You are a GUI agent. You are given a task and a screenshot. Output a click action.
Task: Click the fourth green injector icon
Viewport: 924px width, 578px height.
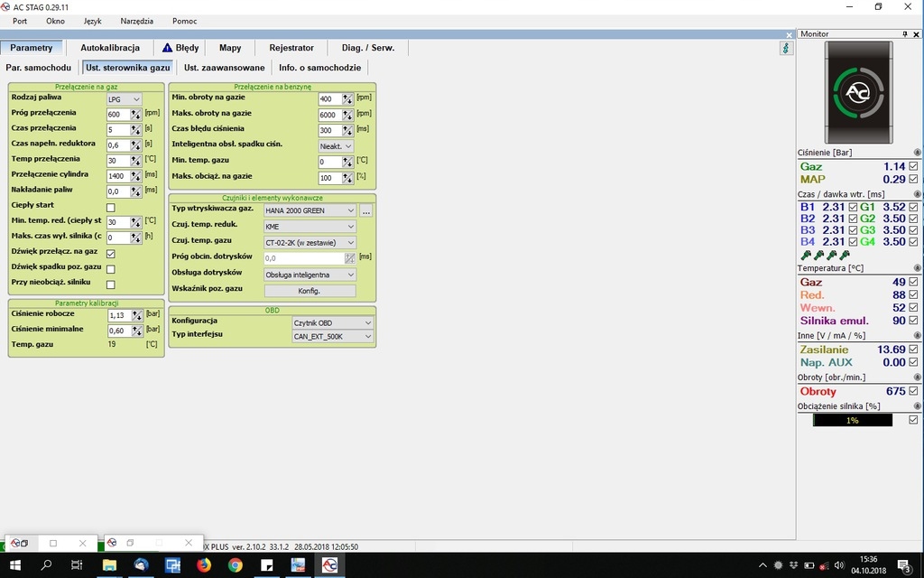[845, 255]
